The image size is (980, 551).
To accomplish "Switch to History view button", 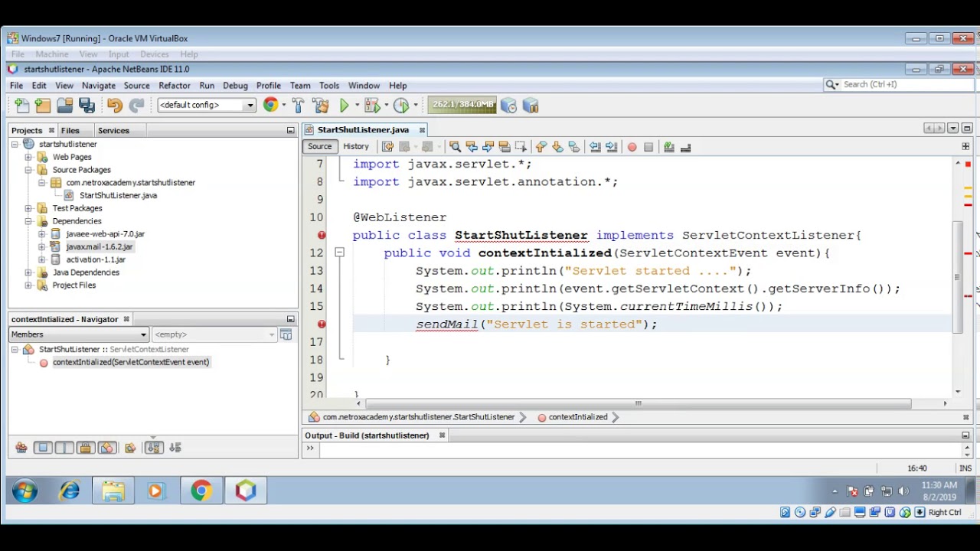I will point(356,147).
